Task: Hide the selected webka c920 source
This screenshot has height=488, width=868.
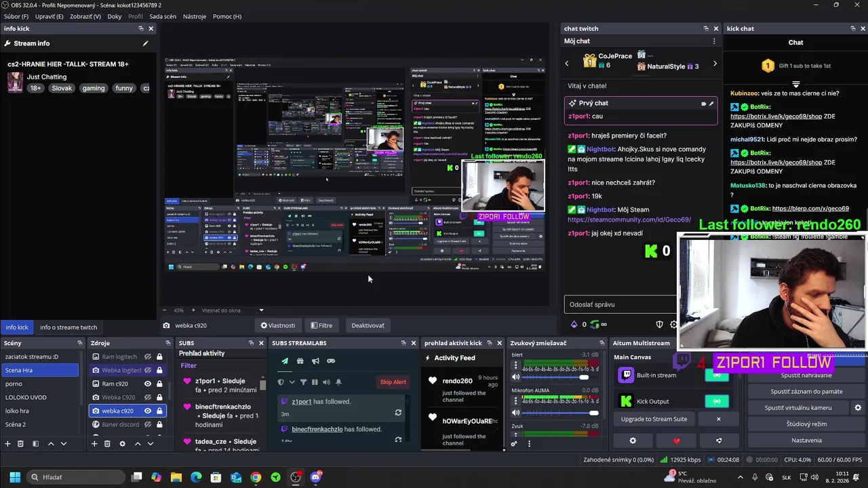Action: (147, 411)
